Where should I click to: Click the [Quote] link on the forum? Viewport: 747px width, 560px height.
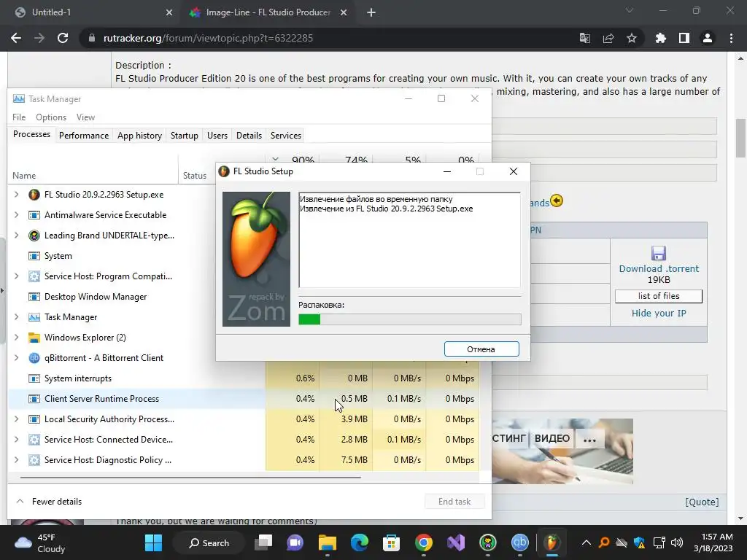tap(702, 502)
